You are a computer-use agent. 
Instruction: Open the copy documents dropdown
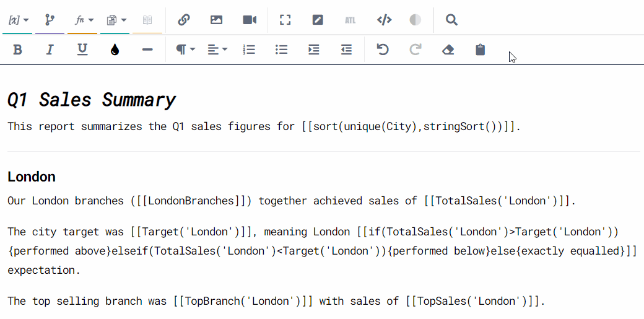tap(116, 20)
